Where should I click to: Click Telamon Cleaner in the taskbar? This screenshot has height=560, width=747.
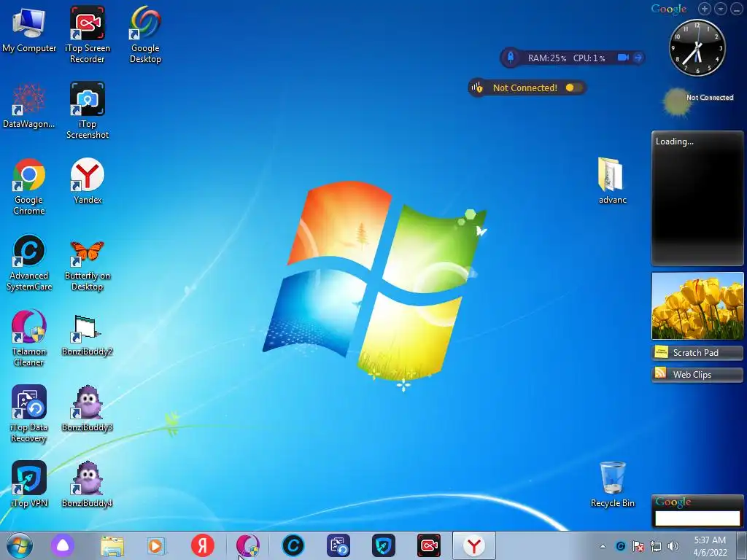click(x=248, y=545)
